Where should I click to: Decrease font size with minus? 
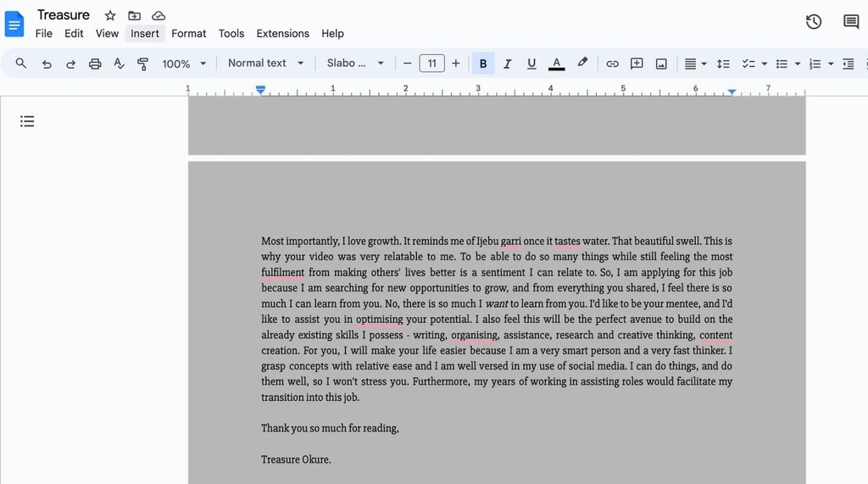point(408,64)
